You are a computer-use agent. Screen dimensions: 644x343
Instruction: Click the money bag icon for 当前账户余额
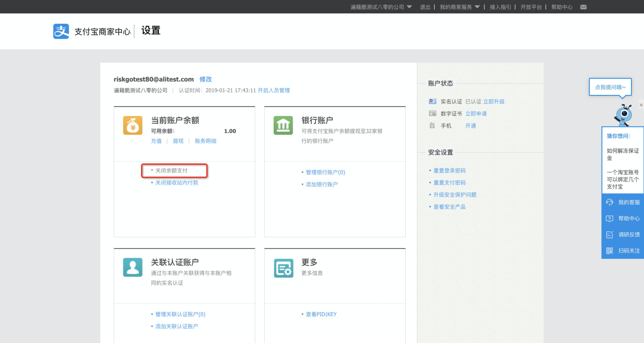[133, 125]
